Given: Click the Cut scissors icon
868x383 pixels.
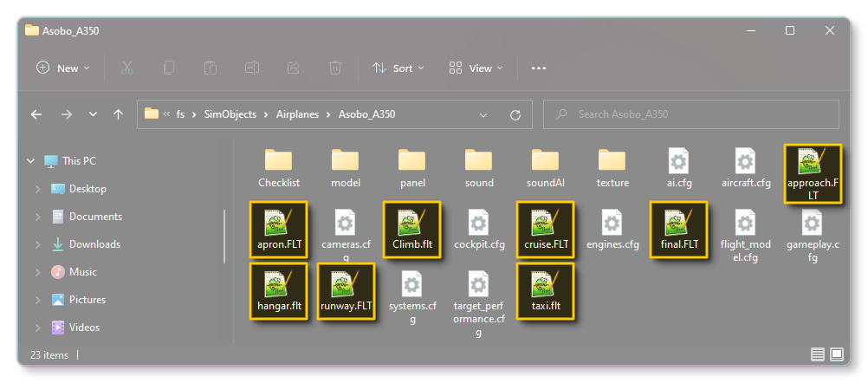Looking at the screenshot, I should click(x=127, y=68).
